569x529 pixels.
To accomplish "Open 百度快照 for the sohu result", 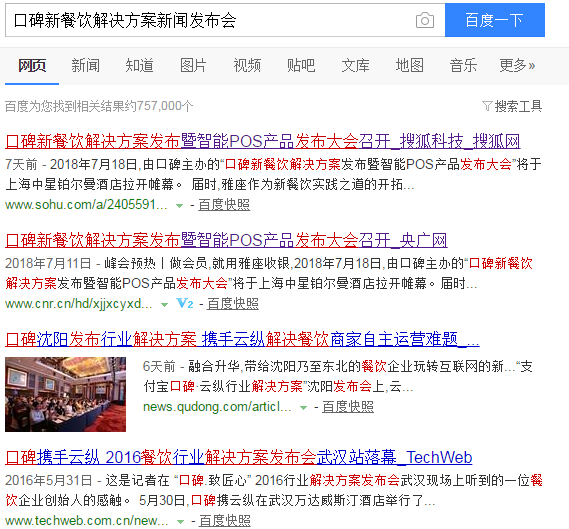I will (x=224, y=205).
